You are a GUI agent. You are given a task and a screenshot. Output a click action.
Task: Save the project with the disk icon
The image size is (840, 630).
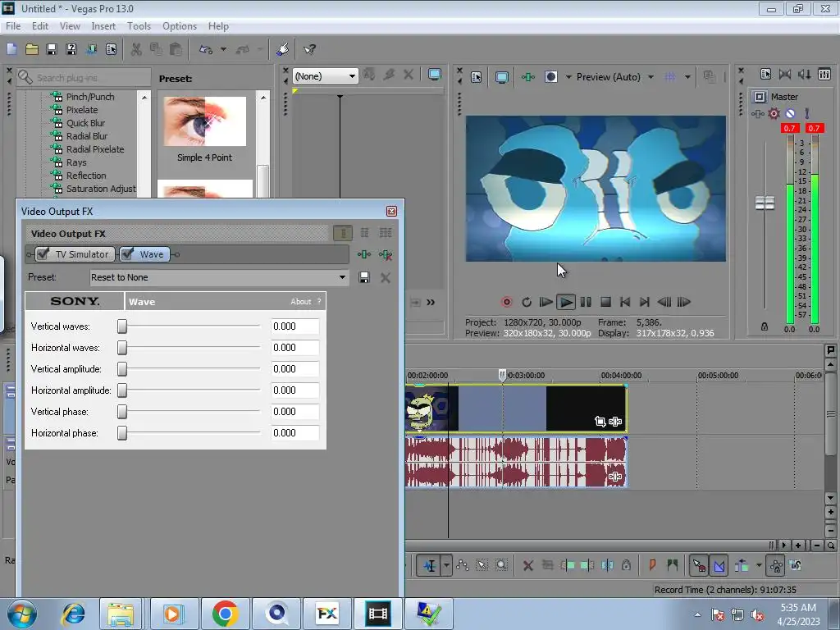pos(52,49)
